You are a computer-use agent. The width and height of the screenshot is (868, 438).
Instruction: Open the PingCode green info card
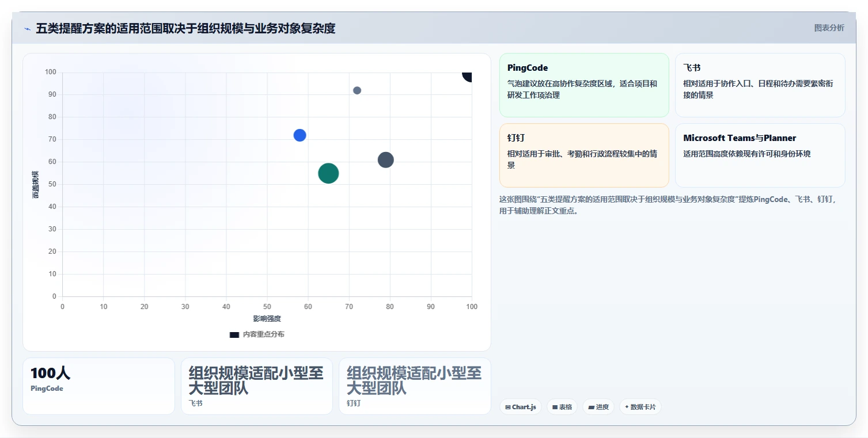584,85
